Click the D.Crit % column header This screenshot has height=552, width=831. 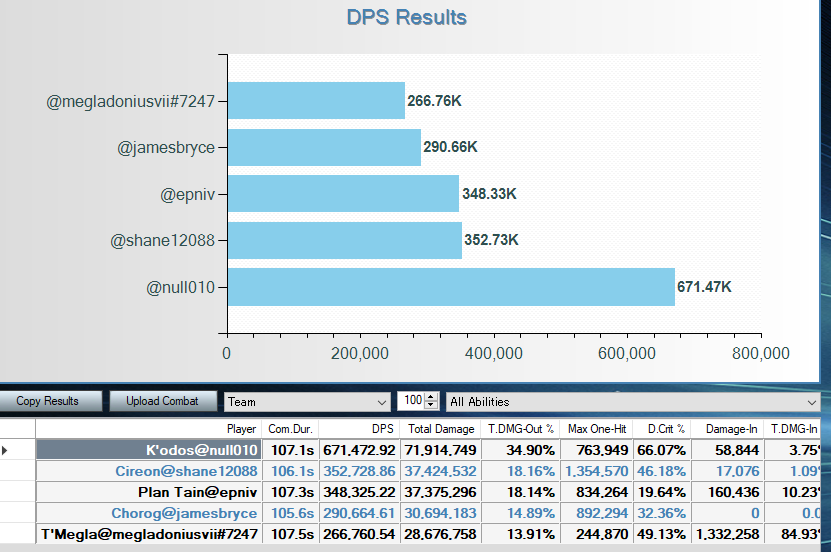pos(660,429)
